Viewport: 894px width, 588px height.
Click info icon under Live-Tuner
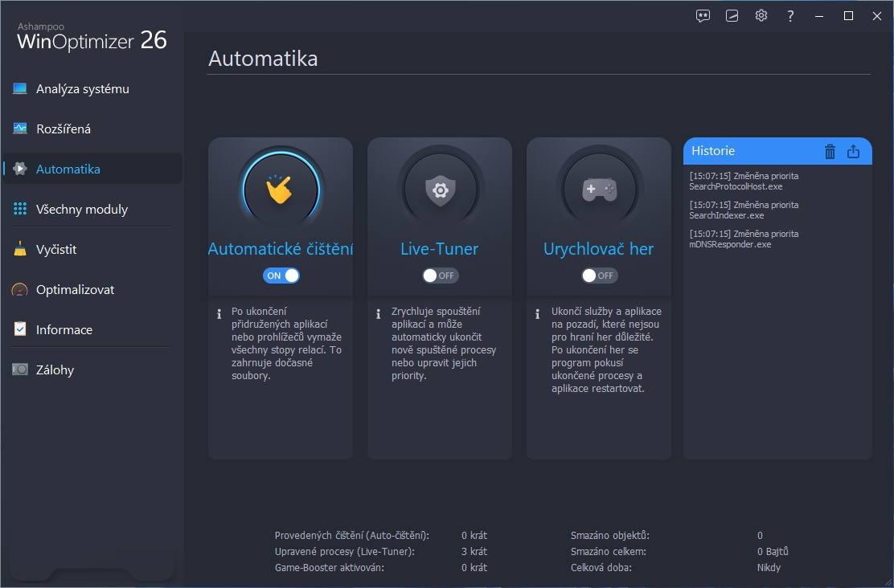(378, 314)
